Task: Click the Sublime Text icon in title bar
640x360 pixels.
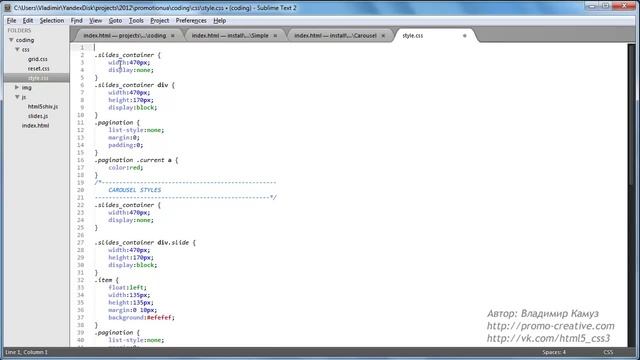Action: tap(7, 8)
